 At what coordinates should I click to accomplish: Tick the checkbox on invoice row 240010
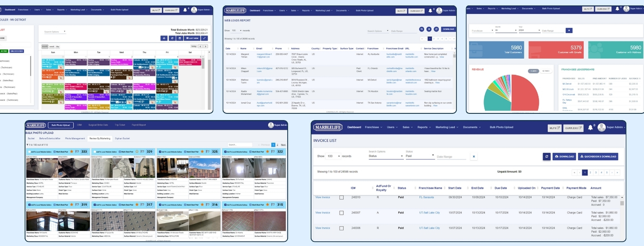[341, 197]
